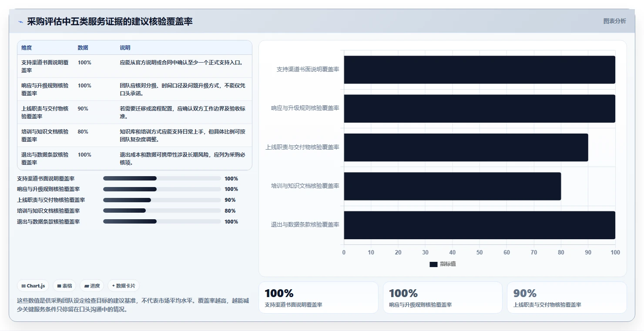
Task: Click the 90% data card for 上线职责与交付物核验覆盖率
Action: coord(567,298)
